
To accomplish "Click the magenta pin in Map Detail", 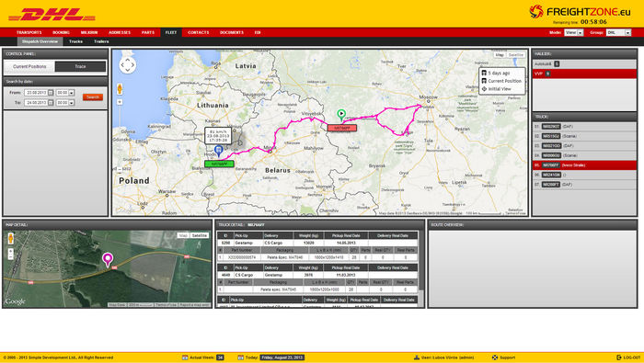I will point(108,259).
